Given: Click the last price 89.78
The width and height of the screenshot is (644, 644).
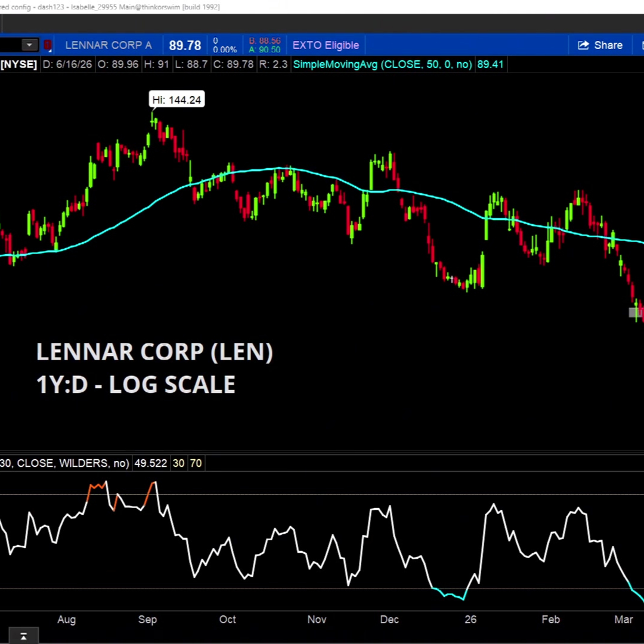Looking at the screenshot, I should coord(185,45).
